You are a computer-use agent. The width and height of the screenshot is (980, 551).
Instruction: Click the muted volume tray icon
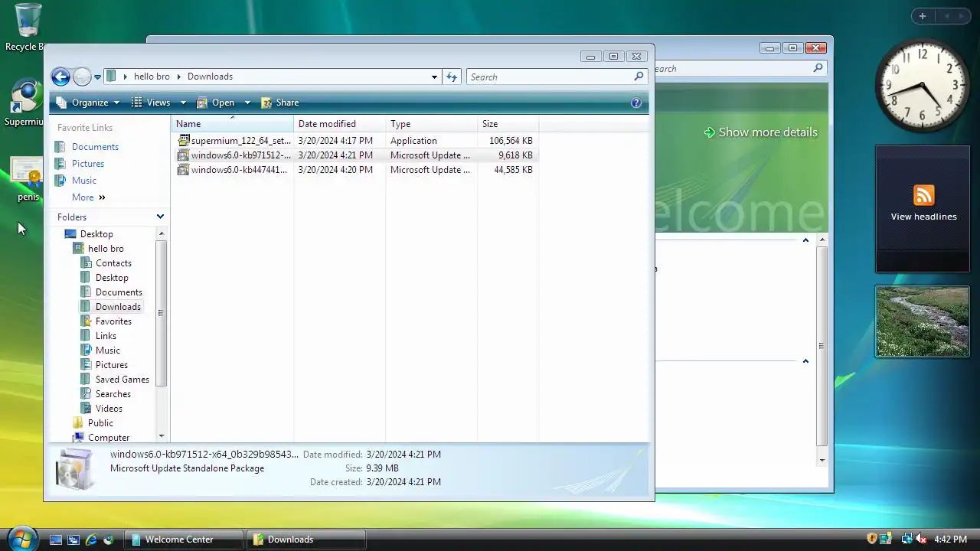921,540
